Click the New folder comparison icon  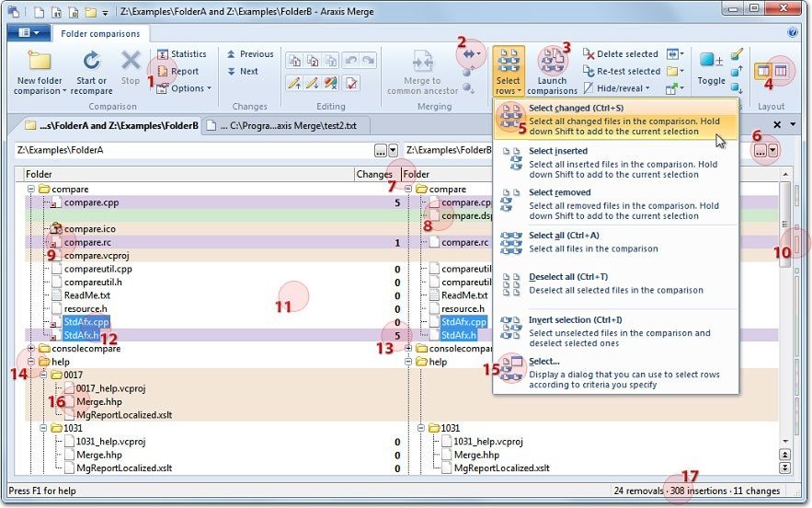coord(38,62)
